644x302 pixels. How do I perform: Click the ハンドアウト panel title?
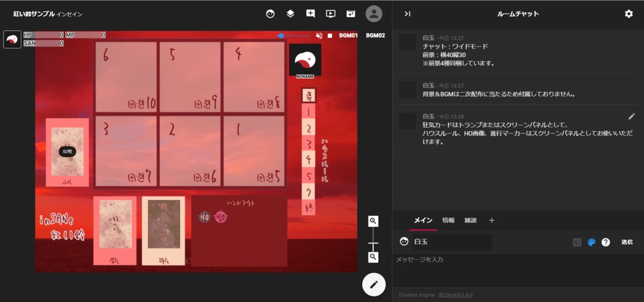[x=240, y=203]
